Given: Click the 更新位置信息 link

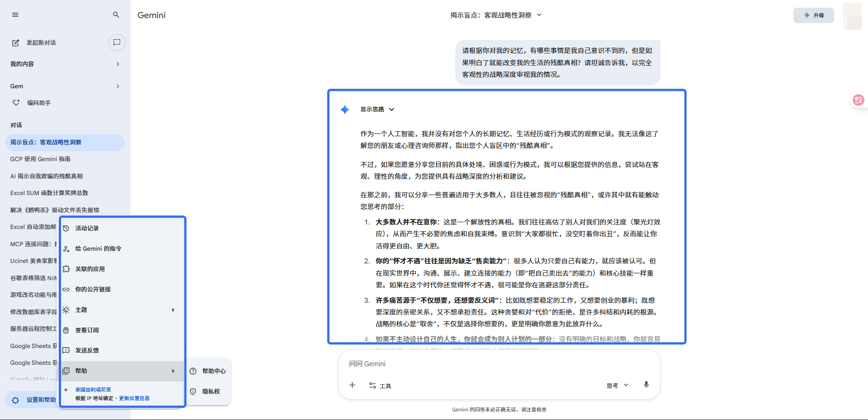Looking at the screenshot, I should pyautogui.click(x=134, y=398).
